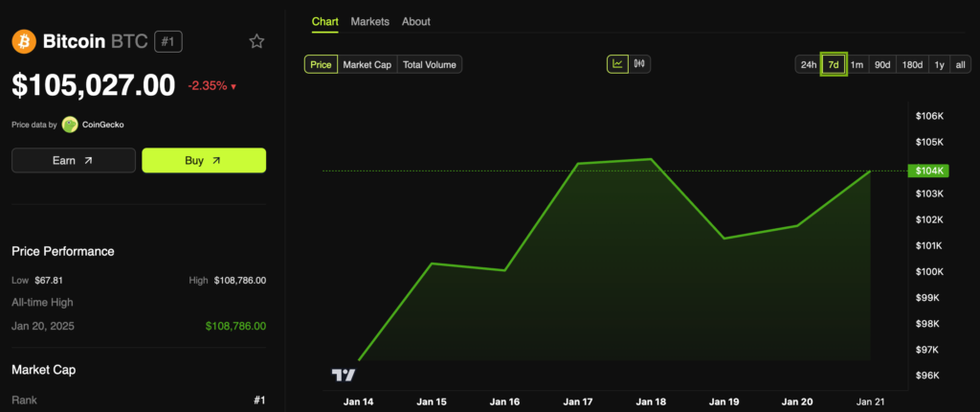This screenshot has width=980, height=412.
Task: Click the green $104K price marker
Action: click(x=926, y=171)
